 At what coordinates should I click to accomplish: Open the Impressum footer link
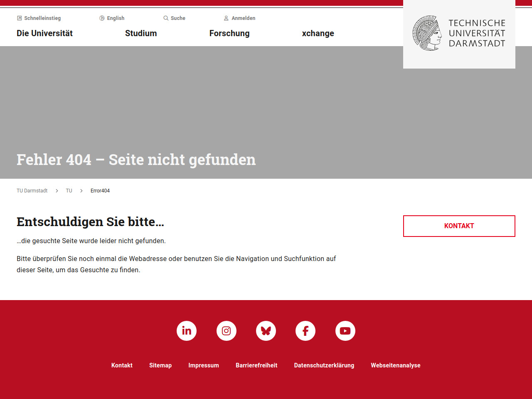(x=204, y=365)
